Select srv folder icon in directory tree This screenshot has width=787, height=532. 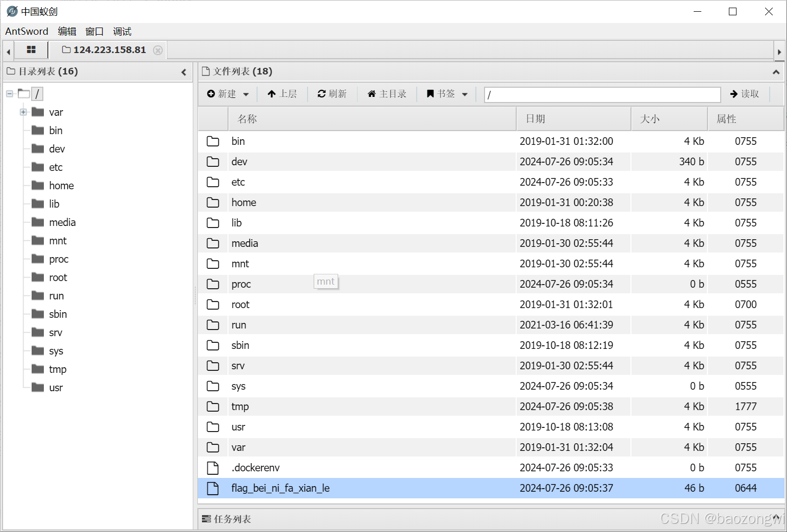click(x=38, y=332)
